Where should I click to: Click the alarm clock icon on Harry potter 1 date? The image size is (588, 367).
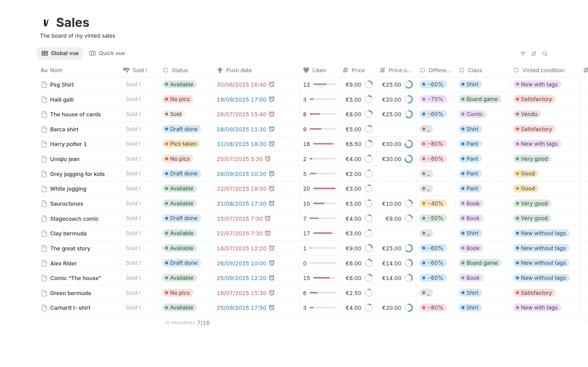tap(272, 144)
